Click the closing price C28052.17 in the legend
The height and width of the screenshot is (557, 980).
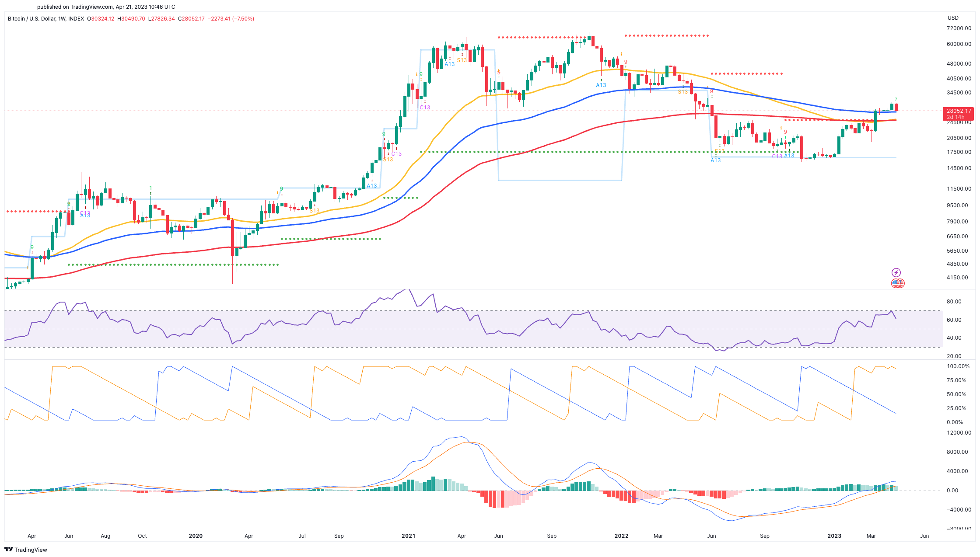pos(191,19)
